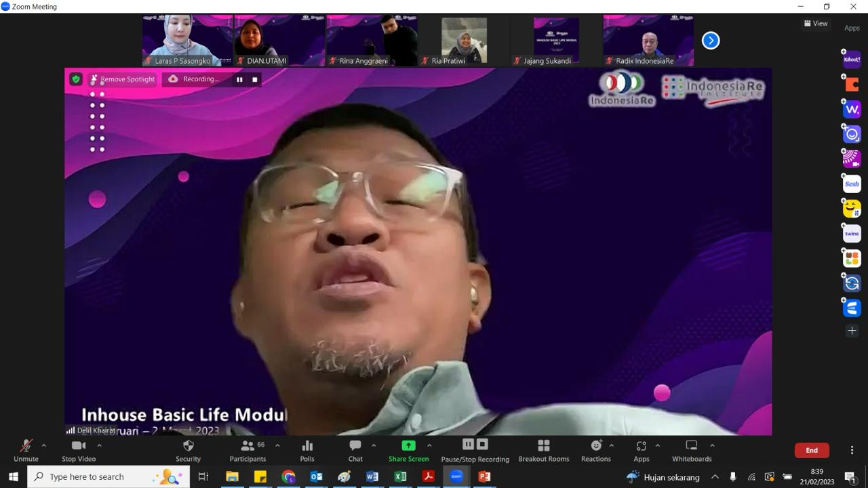Pause recording in bottom toolbar
The image size is (868, 488).
(468, 444)
